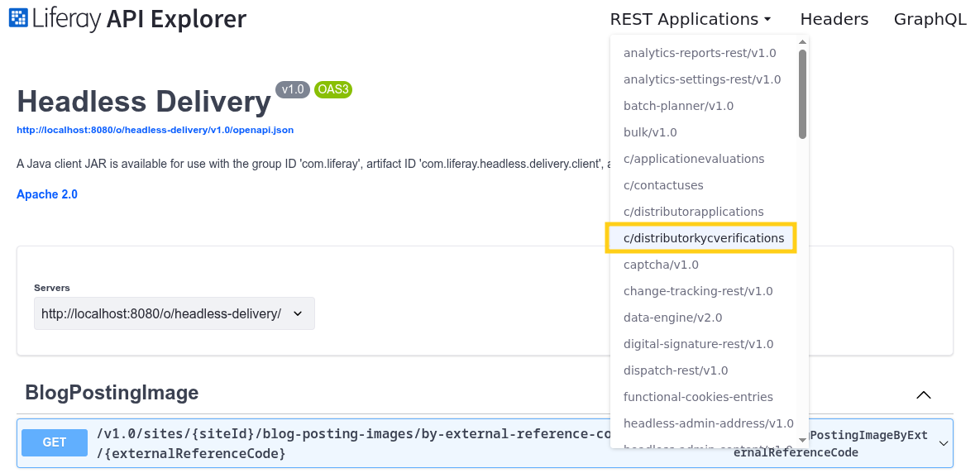
Task: Click the dropdown list scrollbar thumb
Action: click(802, 93)
